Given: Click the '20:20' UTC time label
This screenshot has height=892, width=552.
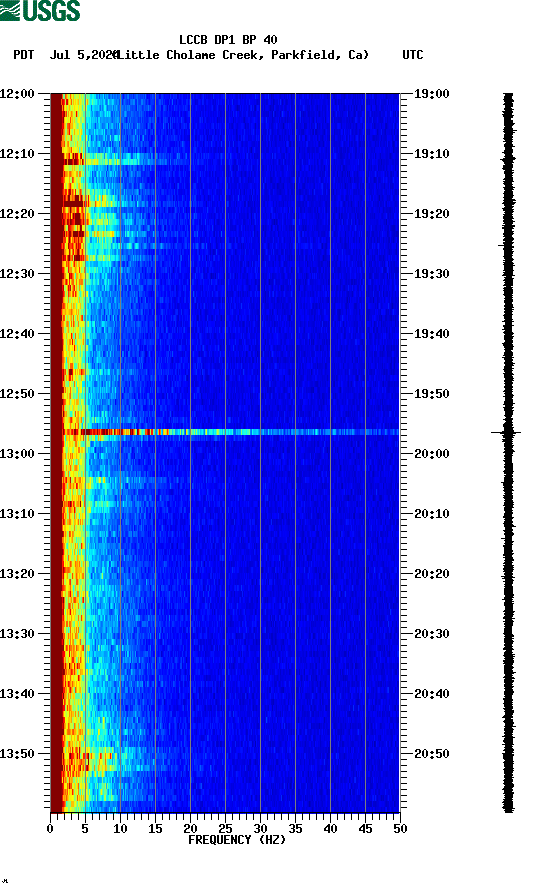Looking at the screenshot, I should pyautogui.click(x=431, y=573).
